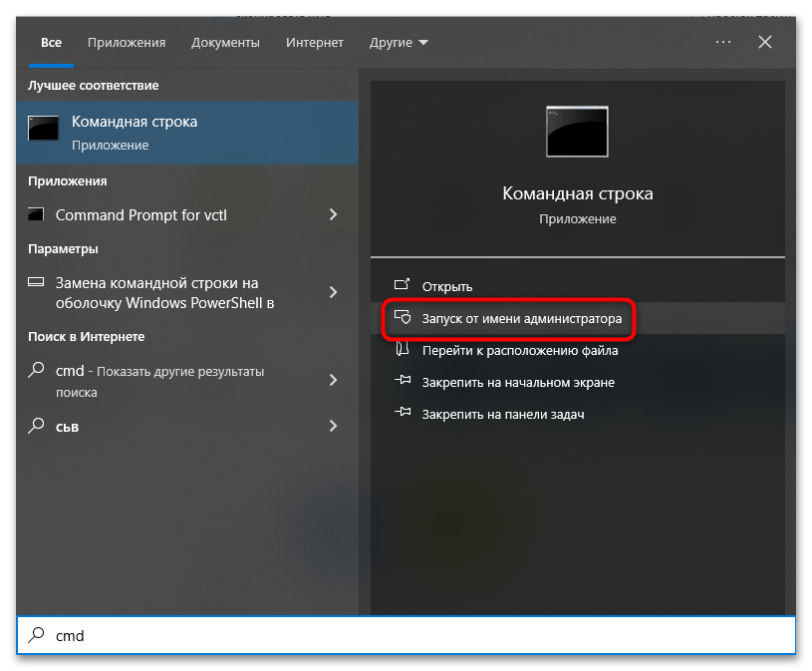
Task: Click the Открыть icon
Action: (402, 284)
